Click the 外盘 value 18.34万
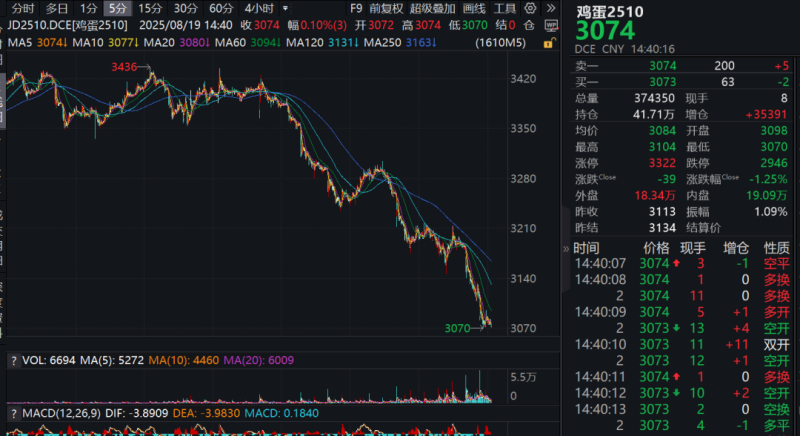This screenshot has width=800, height=436. pyautogui.click(x=655, y=196)
